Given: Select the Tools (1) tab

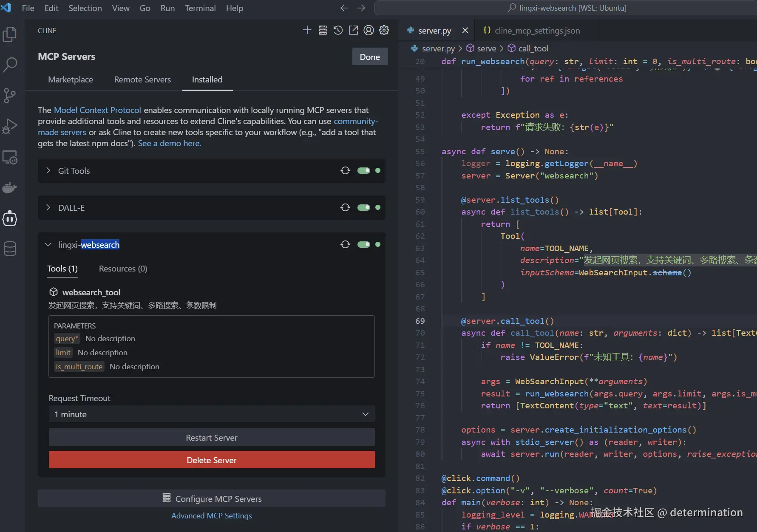Looking at the screenshot, I should coord(62,269).
